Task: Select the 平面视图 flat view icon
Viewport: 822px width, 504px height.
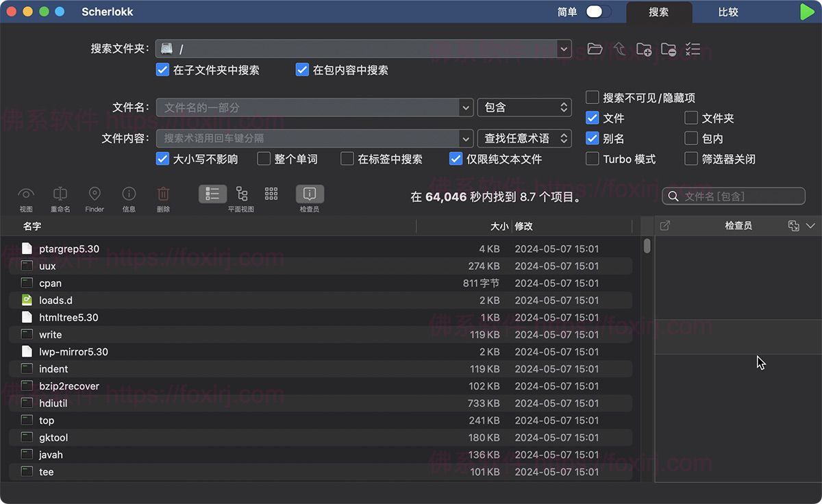Action: coord(241,194)
